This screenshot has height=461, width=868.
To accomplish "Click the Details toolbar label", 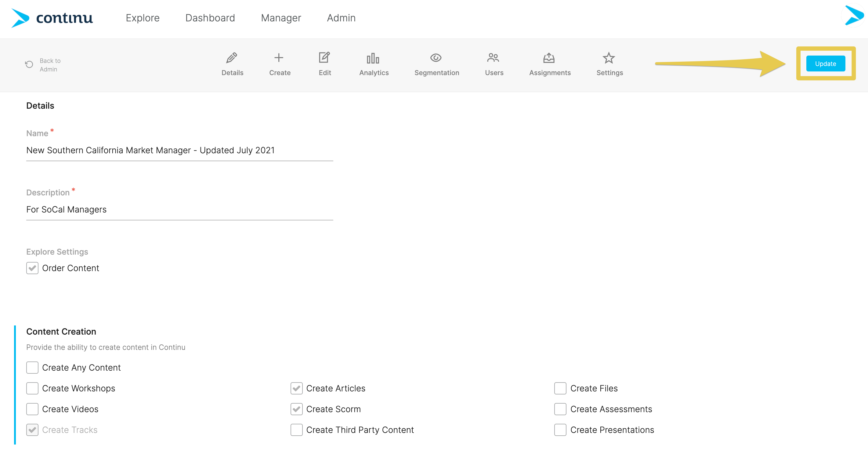I will coord(233,73).
